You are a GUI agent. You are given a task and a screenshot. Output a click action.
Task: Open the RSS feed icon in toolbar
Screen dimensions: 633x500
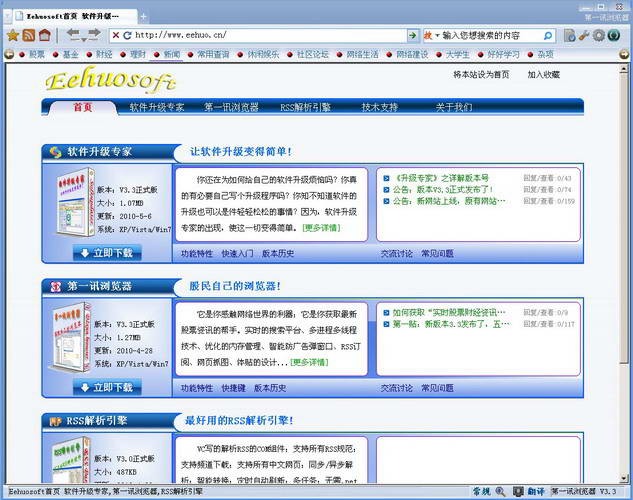click(29, 36)
